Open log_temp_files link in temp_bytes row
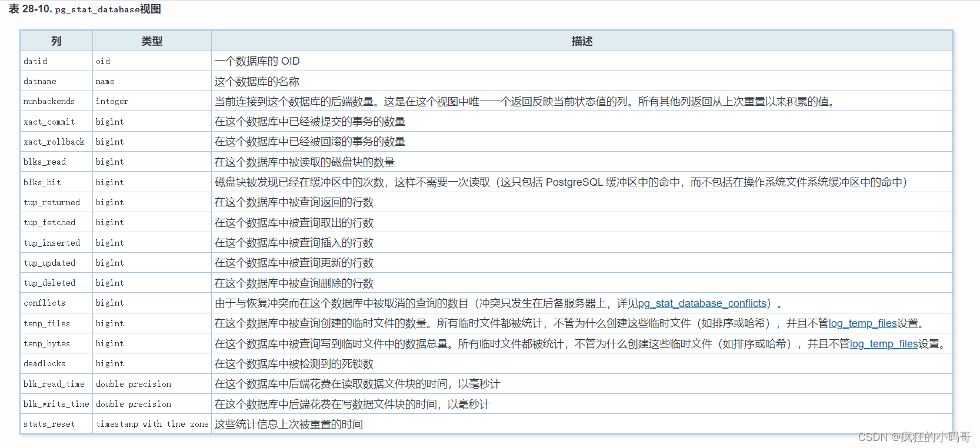 click(884, 344)
